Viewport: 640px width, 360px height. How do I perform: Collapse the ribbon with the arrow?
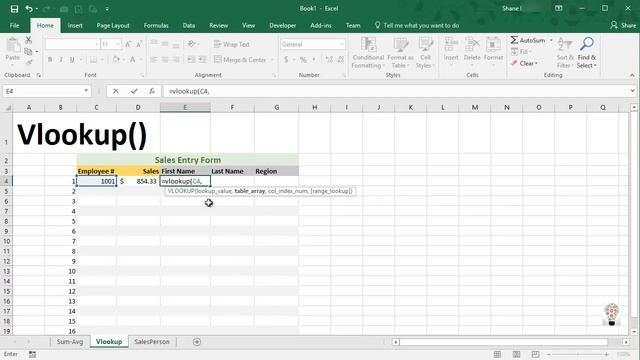632,75
